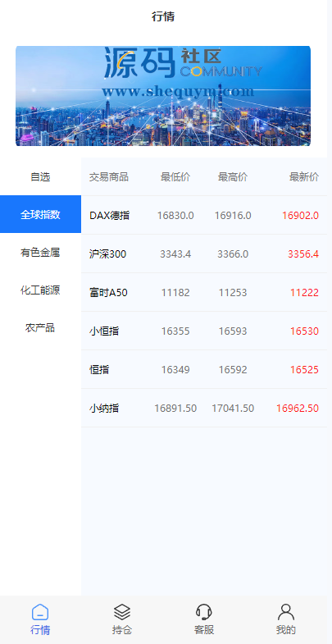Click the 最高价 column header

(x=233, y=177)
